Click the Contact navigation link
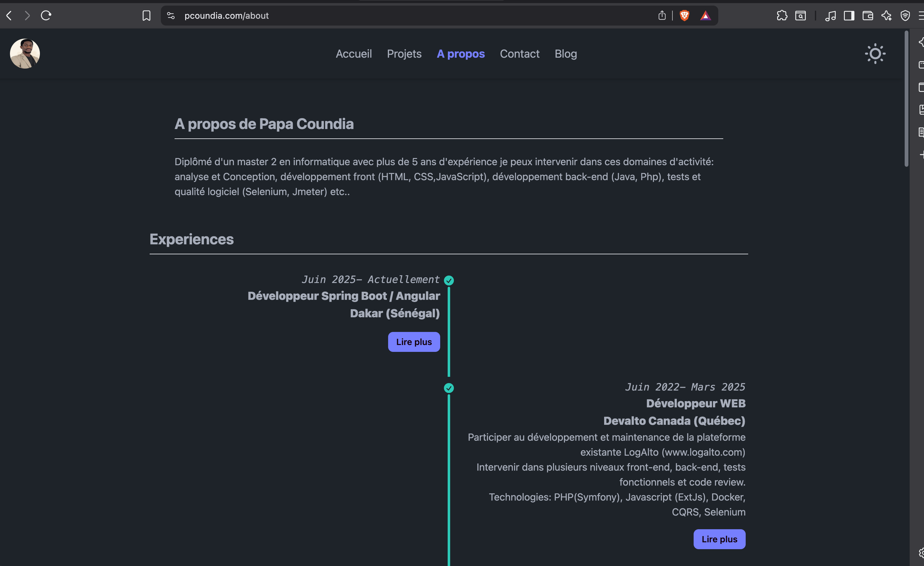The width and height of the screenshot is (924, 566). point(519,54)
